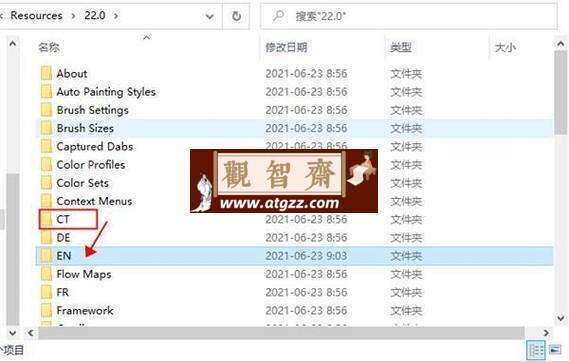Click the EN folder icon
569x362 pixels.
click(x=46, y=256)
